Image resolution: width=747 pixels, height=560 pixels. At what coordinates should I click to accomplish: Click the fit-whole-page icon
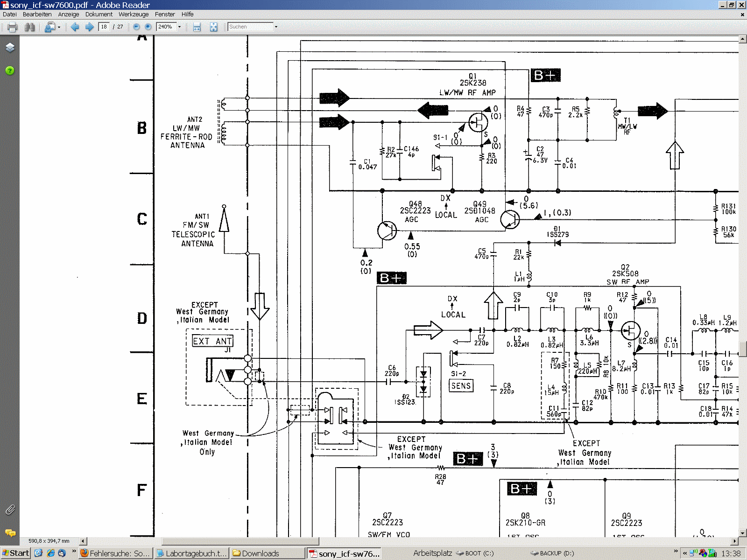[x=213, y=27]
